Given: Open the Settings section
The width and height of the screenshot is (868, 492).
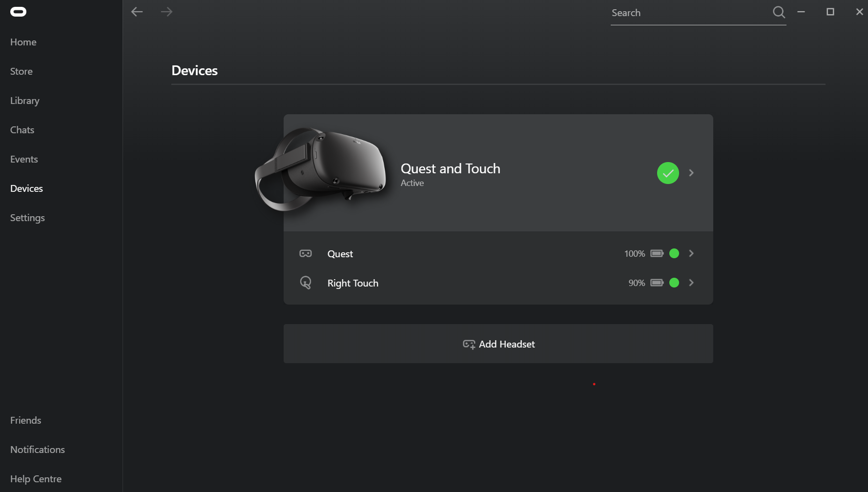Looking at the screenshot, I should pos(27,218).
